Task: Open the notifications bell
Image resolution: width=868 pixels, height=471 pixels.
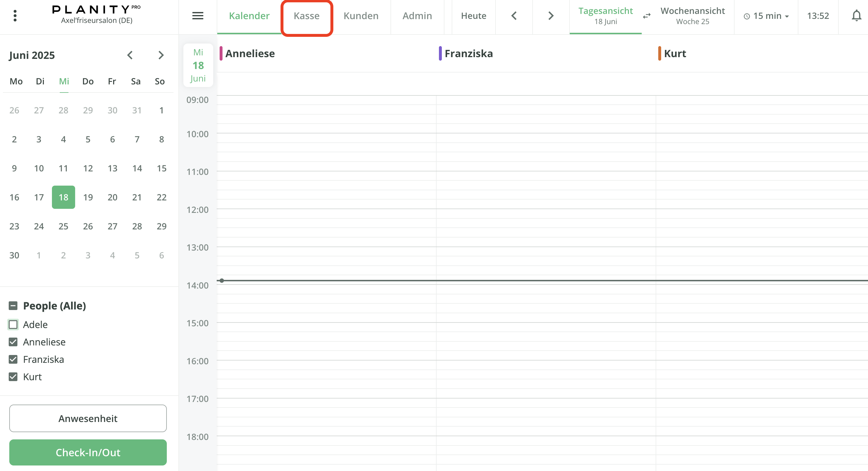Action: [x=856, y=15]
